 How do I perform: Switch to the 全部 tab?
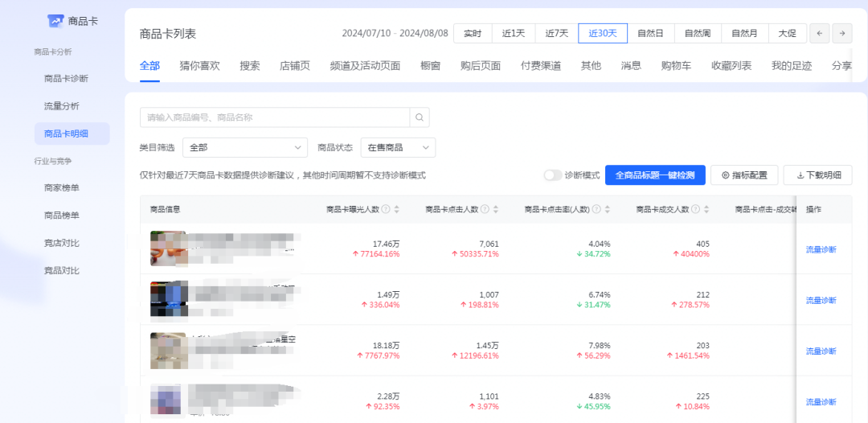[149, 66]
